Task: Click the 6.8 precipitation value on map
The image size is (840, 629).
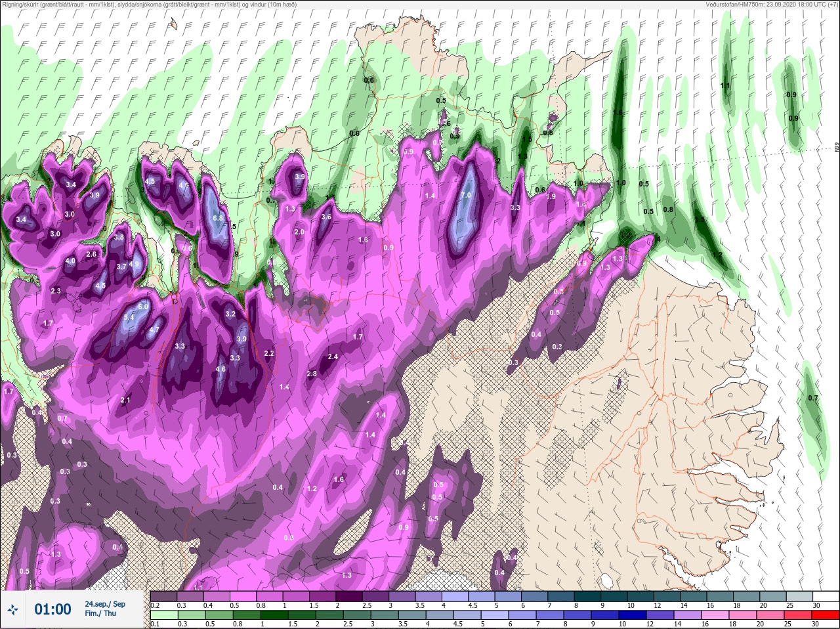Action: 219,218
